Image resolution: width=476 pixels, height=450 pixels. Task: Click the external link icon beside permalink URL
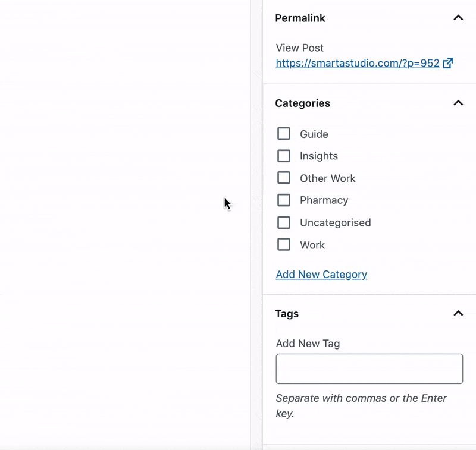point(448,63)
